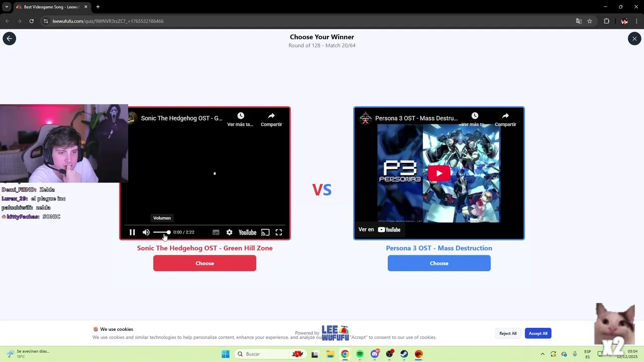
Task: Click Ver más tarde on Sonic video
Action: click(240, 119)
